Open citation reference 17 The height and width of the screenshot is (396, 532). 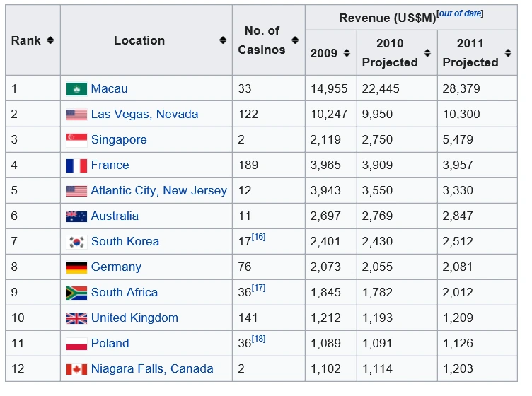click(258, 288)
